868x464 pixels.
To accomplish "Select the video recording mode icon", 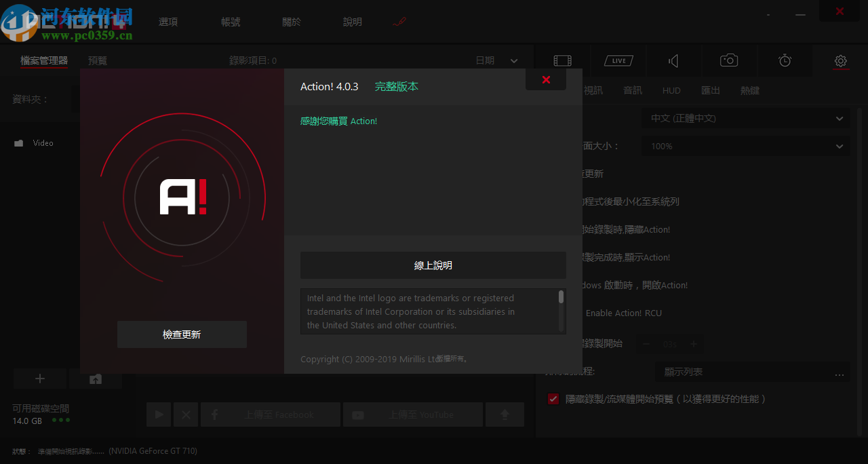I will [x=562, y=60].
